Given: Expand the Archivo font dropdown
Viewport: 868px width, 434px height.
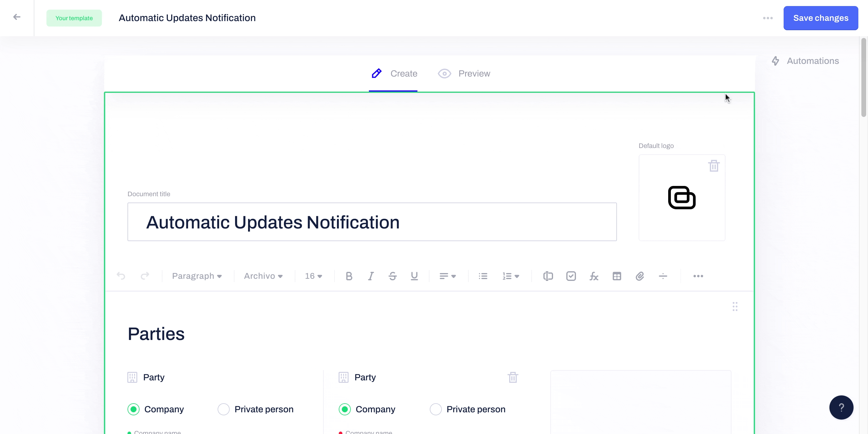Looking at the screenshot, I should click(263, 276).
